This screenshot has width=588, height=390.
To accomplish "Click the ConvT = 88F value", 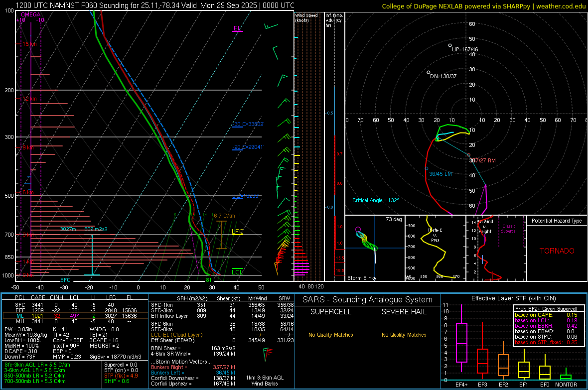I will [67, 341].
